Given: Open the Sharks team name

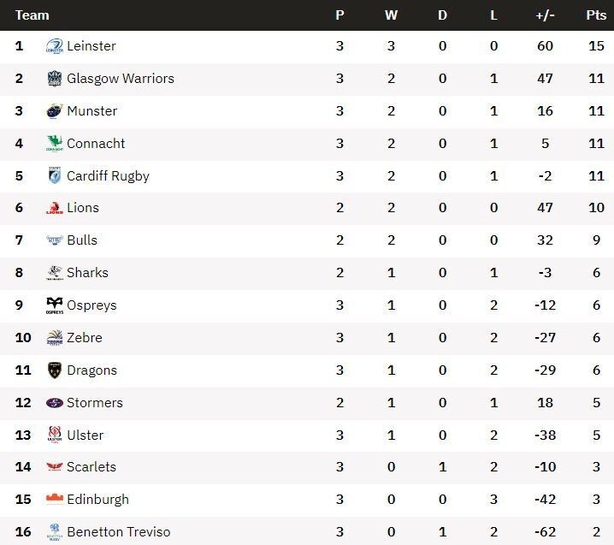Looking at the screenshot, I should coord(87,272).
